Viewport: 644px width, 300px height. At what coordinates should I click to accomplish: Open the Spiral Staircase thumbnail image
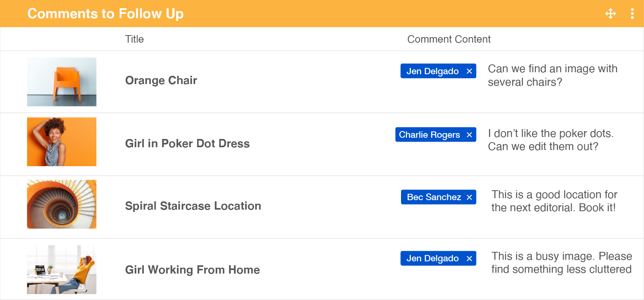coord(62,204)
